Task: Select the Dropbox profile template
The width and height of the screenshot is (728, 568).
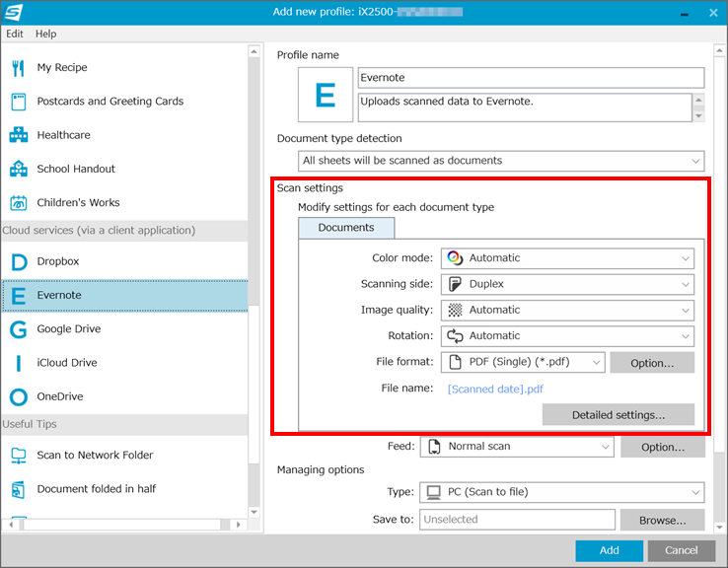Action: click(124, 261)
